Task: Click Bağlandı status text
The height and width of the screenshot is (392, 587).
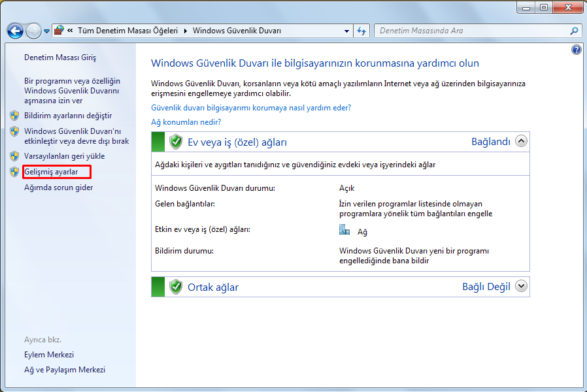Action: 491,141
